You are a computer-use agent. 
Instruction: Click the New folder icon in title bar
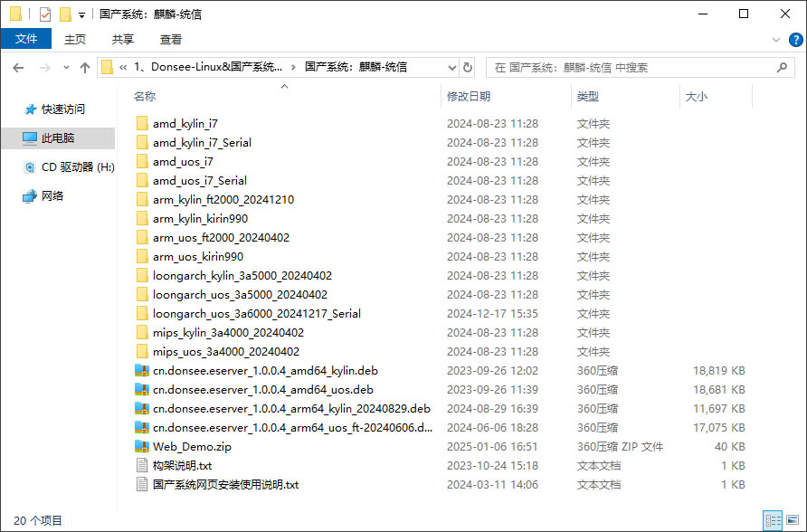65,14
